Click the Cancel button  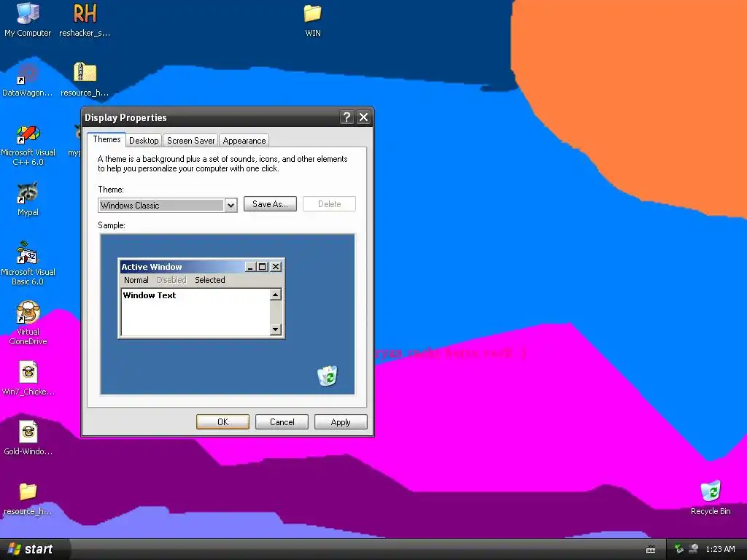tap(282, 422)
